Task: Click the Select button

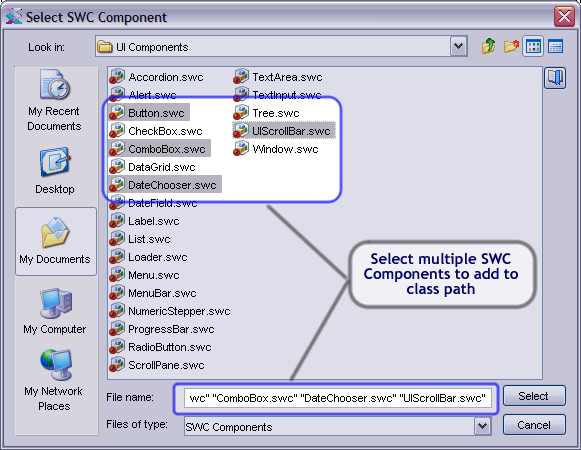Action: [534, 396]
